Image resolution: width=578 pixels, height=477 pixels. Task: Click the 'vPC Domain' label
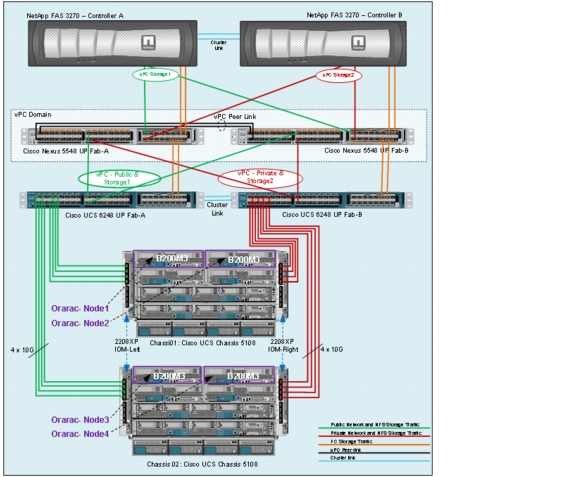point(33,115)
